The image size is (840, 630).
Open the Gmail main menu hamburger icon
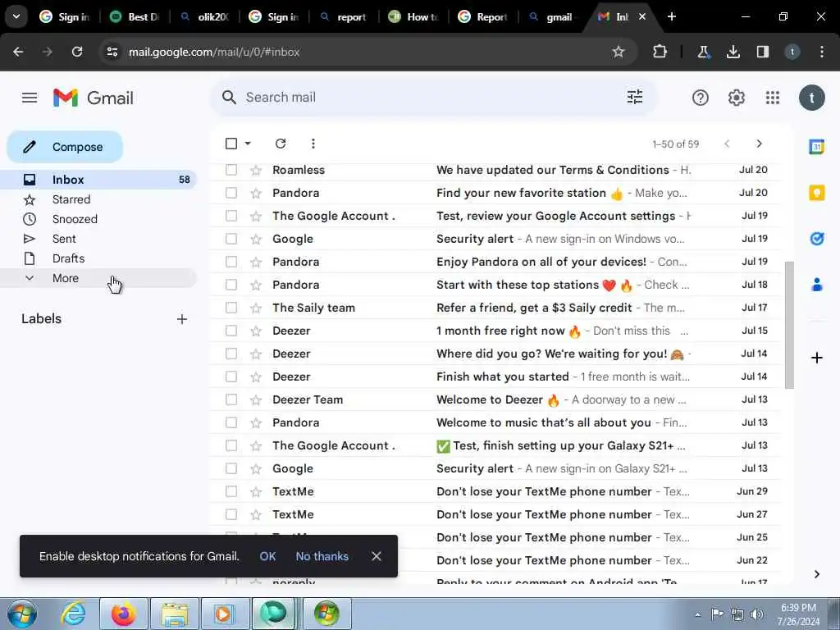pyautogui.click(x=30, y=98)
